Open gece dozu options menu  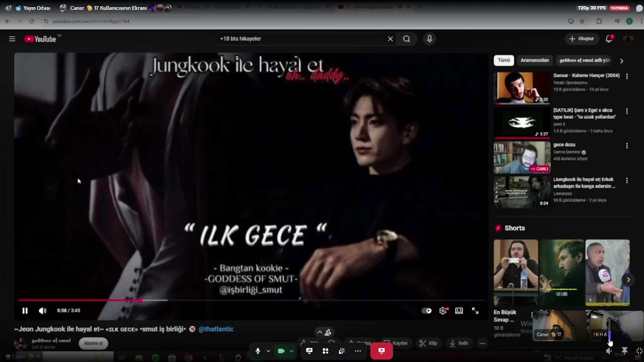627,146
